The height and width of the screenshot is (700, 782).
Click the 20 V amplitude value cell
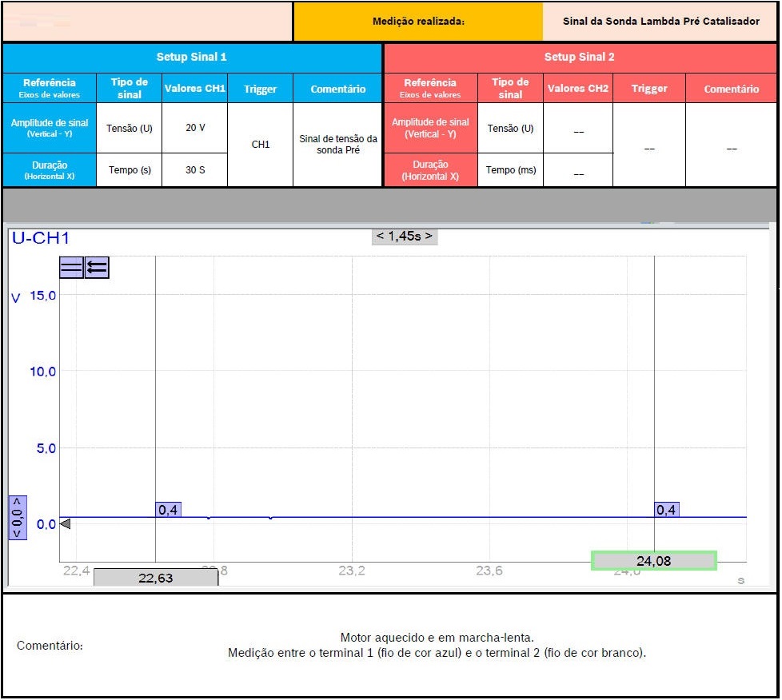[x=194, y=128]
